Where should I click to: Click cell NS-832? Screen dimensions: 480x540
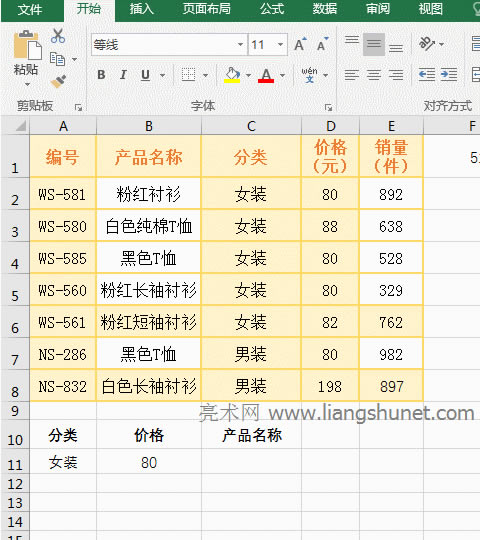[x=63, y=386]
